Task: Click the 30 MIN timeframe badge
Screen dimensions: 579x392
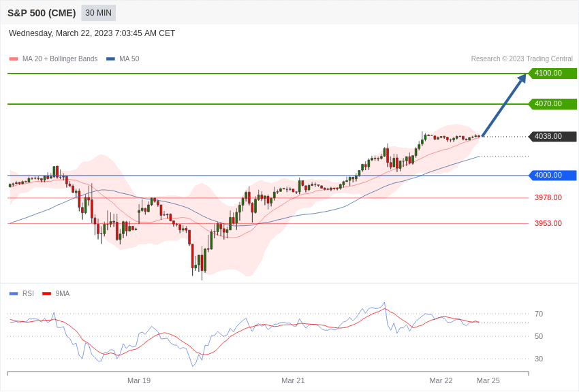Action: pos(98,13)
